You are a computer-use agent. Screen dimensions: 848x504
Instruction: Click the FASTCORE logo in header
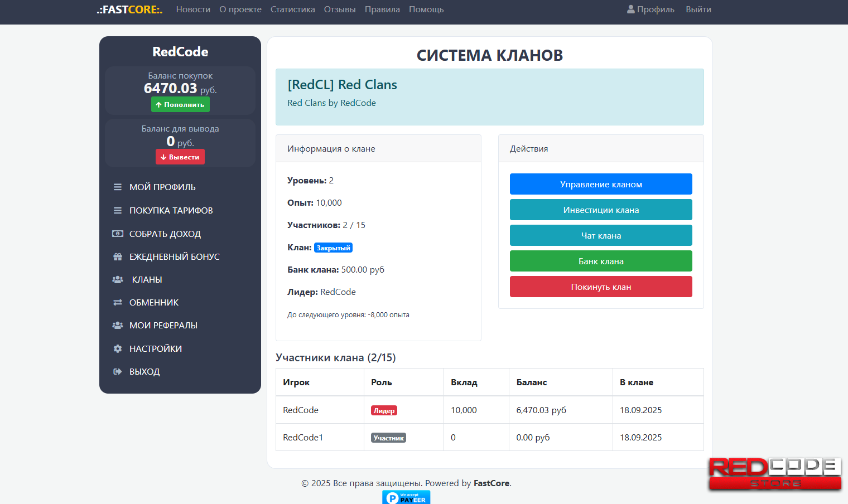(129, 9)
